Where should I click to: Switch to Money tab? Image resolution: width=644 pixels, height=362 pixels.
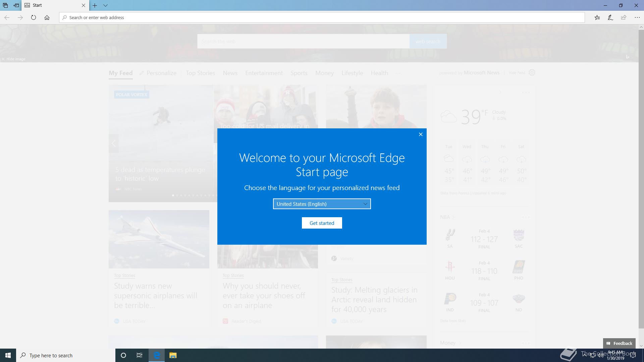point(324,73)
